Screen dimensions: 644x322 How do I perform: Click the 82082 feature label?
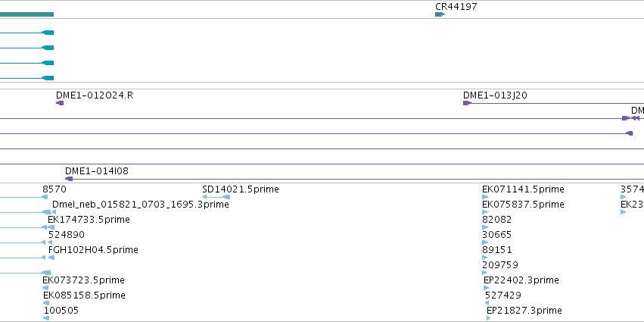tap(497, 220)
